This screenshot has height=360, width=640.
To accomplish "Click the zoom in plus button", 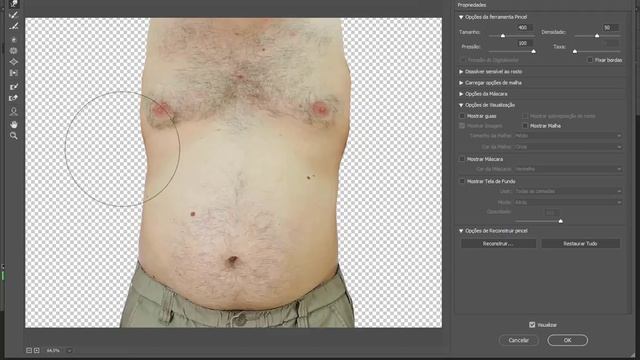I will (x=37, y=350).
